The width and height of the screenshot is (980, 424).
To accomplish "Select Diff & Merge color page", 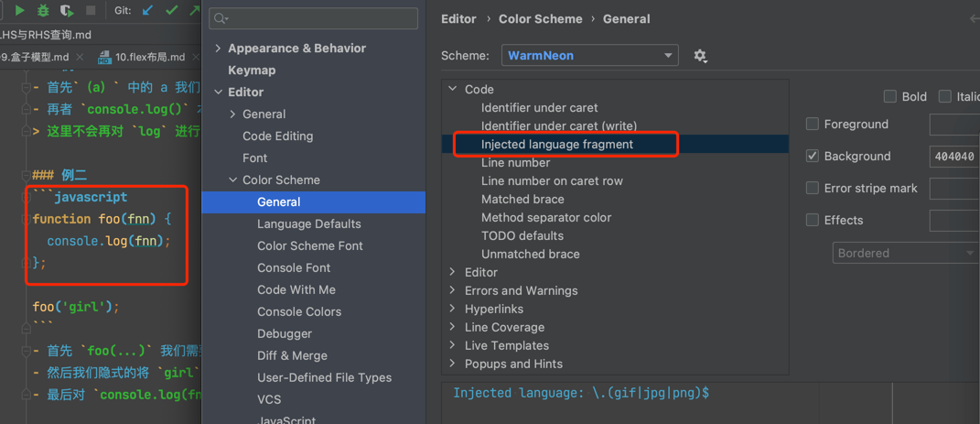I will 293,355.
